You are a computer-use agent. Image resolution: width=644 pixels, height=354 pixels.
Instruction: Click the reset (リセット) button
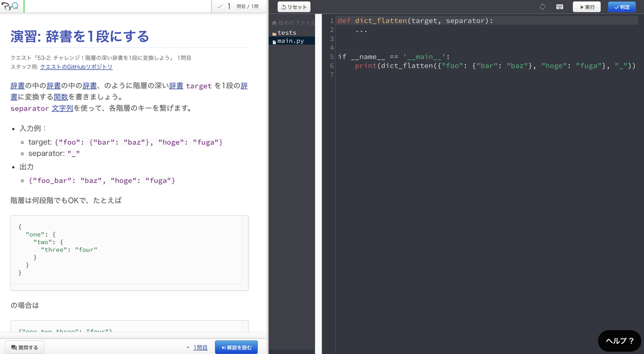294,7
